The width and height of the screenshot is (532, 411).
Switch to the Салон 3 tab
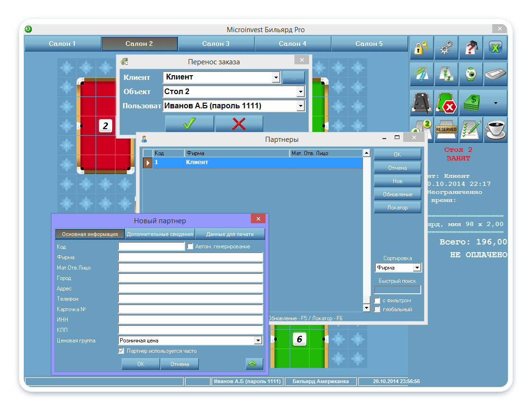[x=216, y=44]
